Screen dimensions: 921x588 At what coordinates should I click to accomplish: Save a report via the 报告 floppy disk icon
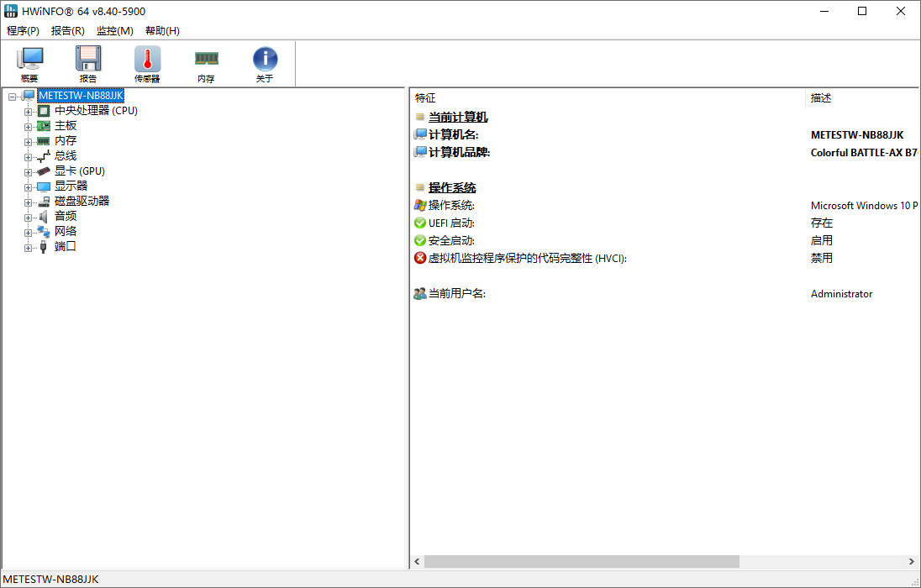point(88,63)
